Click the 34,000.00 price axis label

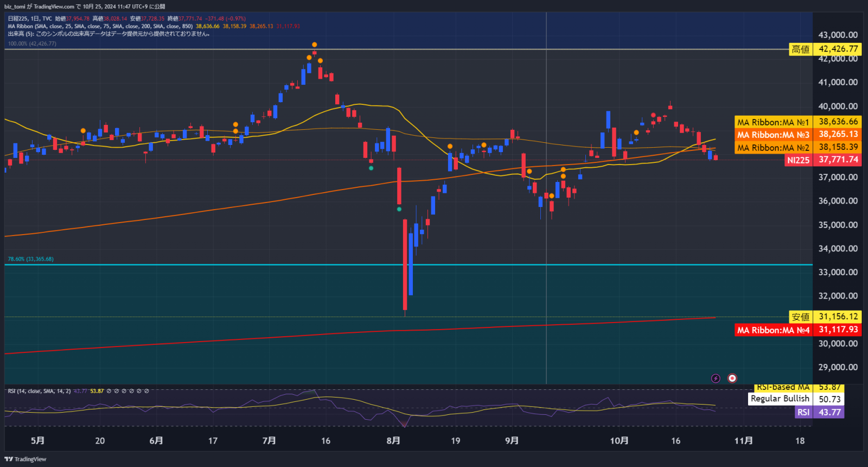click(838, 248)
